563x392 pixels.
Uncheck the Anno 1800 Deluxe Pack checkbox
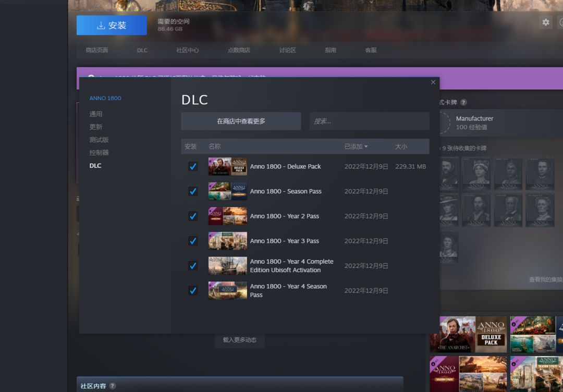pyautogui.click(x=193, y=166)
